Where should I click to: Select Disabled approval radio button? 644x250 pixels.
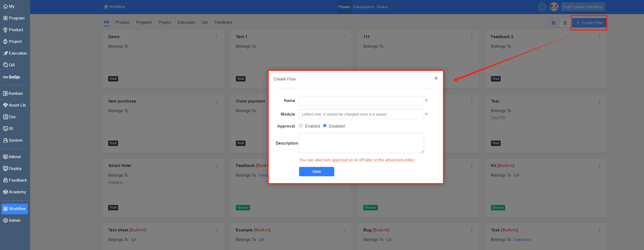(325, 126)
